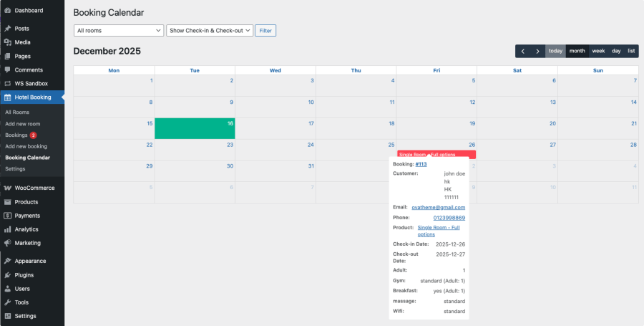Viewport: 644px width, 326px height.
Task: Click the December 2025 title
Action: (x=107, y=52)
